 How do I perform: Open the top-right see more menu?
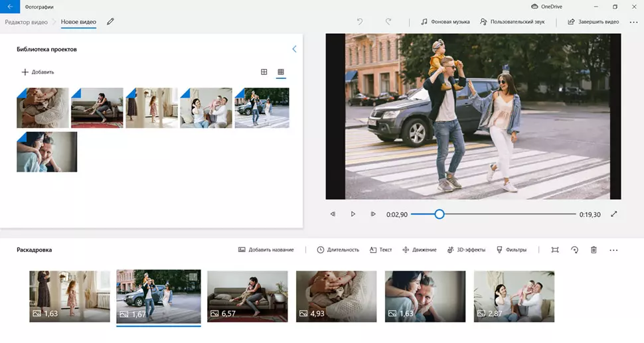pos(633,22)
